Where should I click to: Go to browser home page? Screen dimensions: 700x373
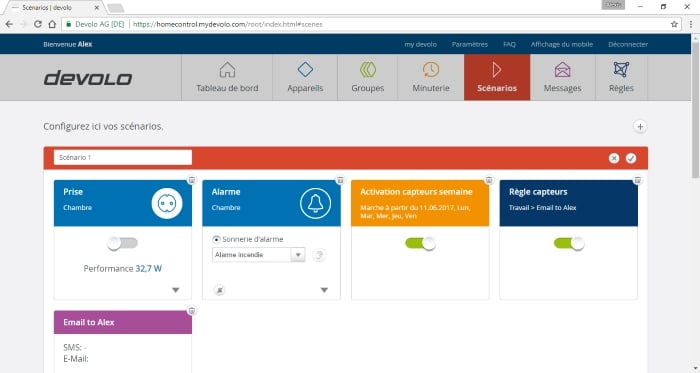[52, 24]
